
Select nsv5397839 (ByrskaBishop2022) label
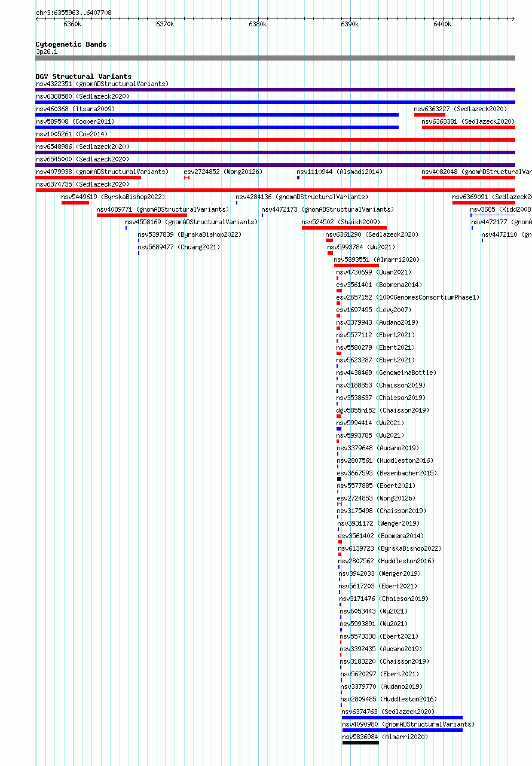tap(190, 234)
